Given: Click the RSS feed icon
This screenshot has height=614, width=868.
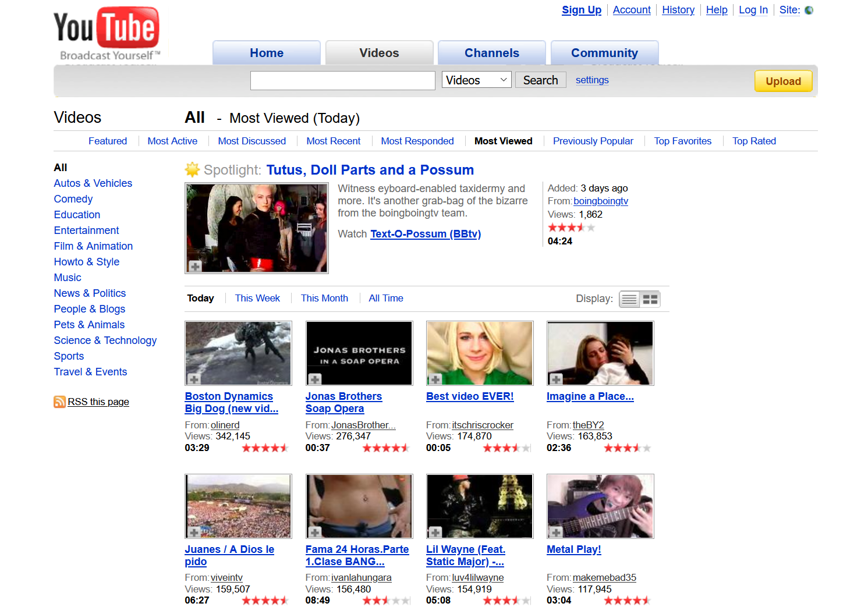Looking at the screenshot, I should pos(59,402).
